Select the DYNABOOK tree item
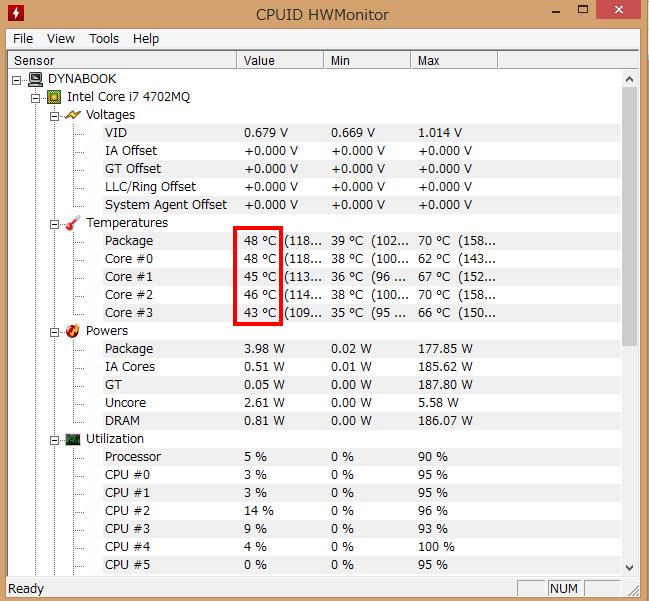This screenshot has width=649, height=601. 82,79
